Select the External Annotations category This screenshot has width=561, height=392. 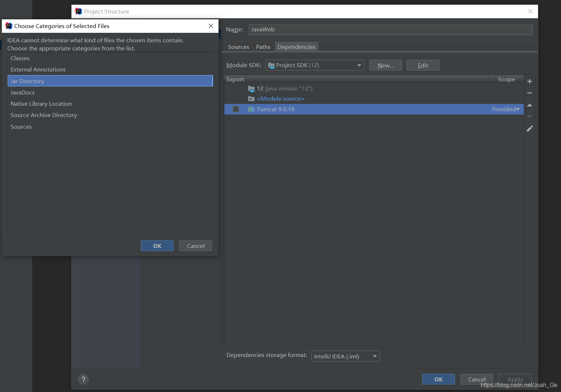coord(110,69)
